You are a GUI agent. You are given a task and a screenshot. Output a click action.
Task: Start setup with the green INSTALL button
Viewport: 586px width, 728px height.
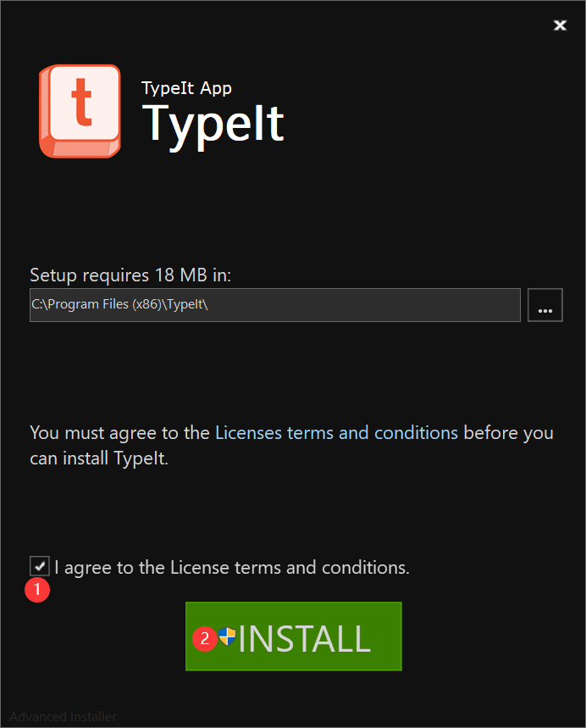294,636
